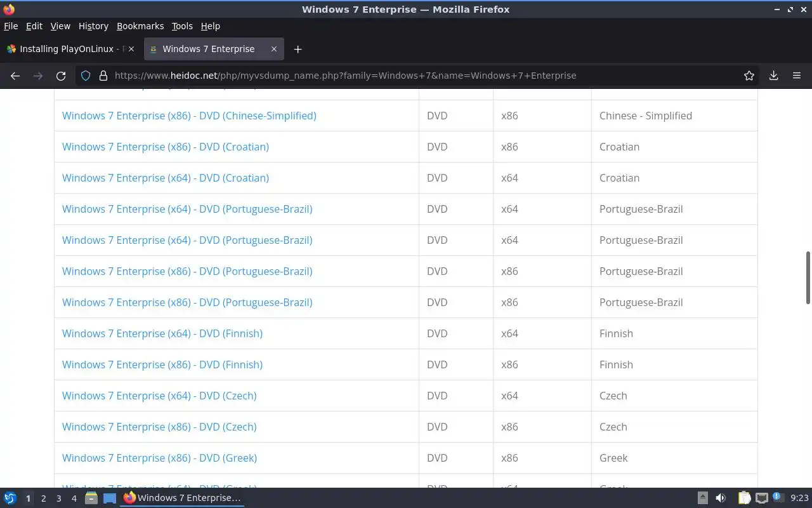The image size is (812, 508).
Task: Open the Help menu
Action: tap(211, 26)
